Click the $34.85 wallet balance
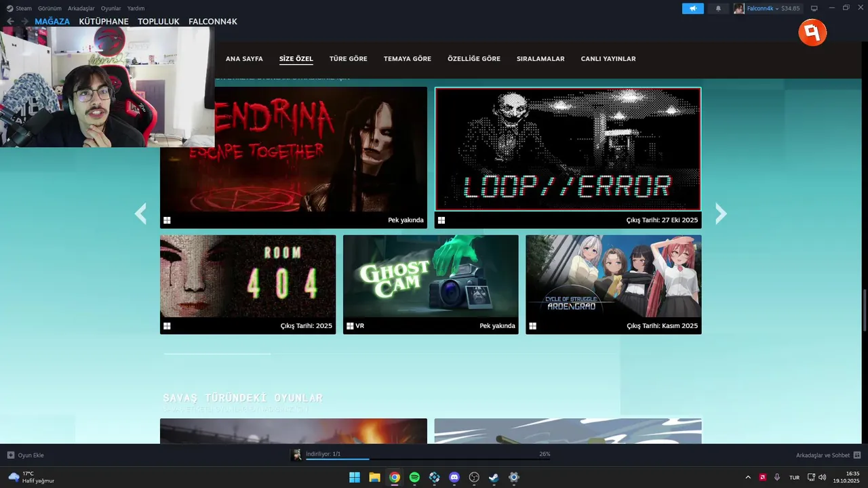The height and width of the screenshot is (488, 868). click(x=791, y=8)
